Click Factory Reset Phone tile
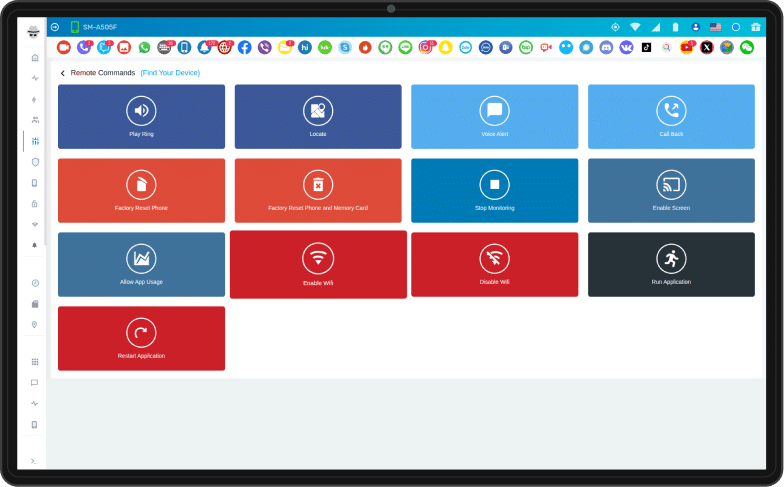Image resolution: width=784 pixels, height=487 pixels. point(142,190)
